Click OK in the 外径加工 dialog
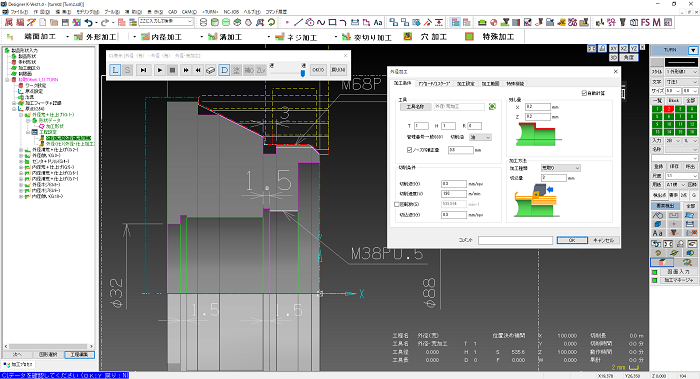 [x=572, y=240]
